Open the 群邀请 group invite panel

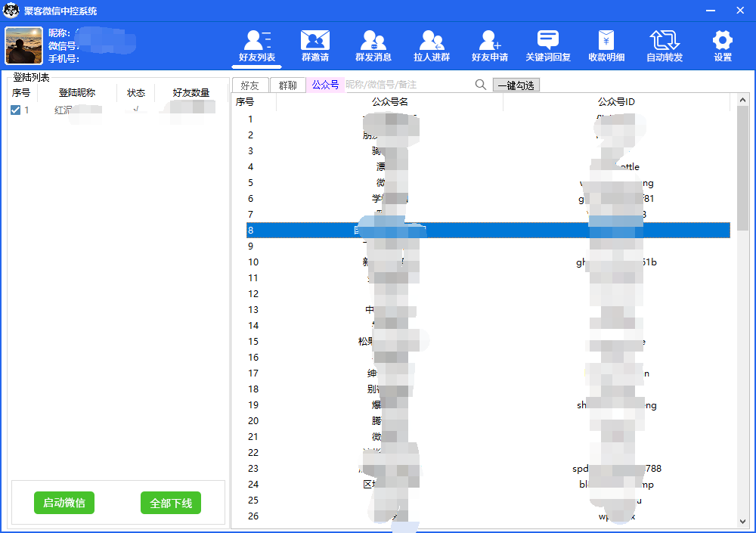(314, 45)
